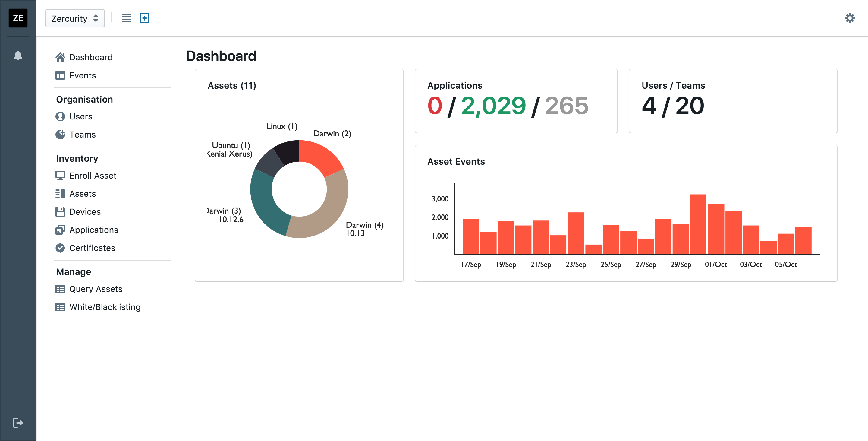The width and height of the screenshot is (868, 441).
Task: Open Teams page from sidebar
Action: tap(82, 135)
